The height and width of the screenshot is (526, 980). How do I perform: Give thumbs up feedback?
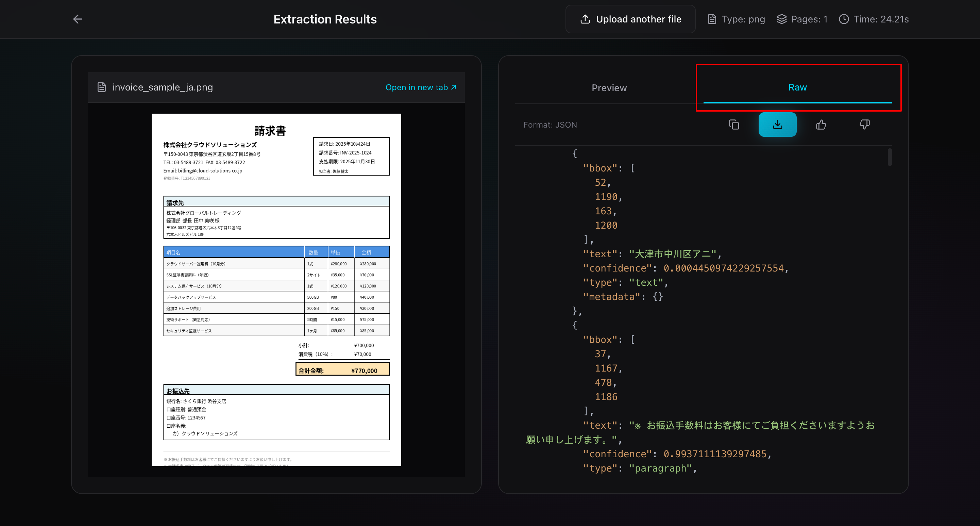(x=821, y=125)
